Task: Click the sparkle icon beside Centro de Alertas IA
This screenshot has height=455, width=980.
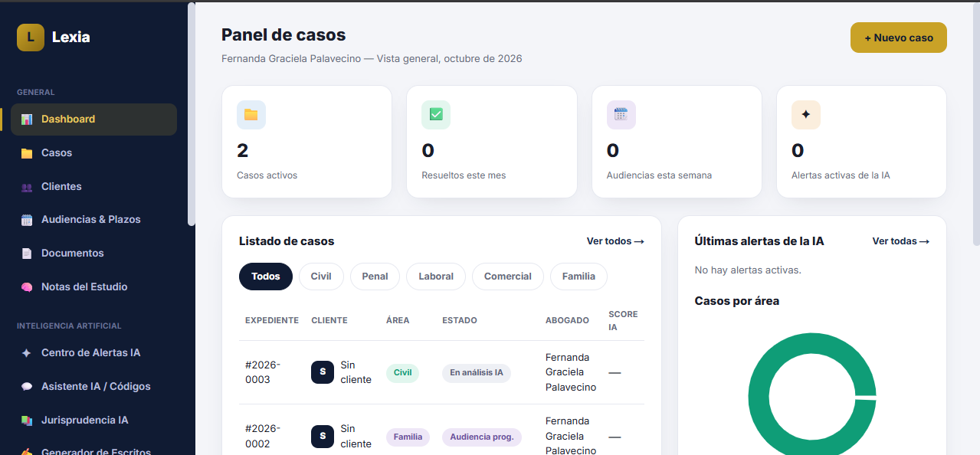Action: (x=27, y=353)
